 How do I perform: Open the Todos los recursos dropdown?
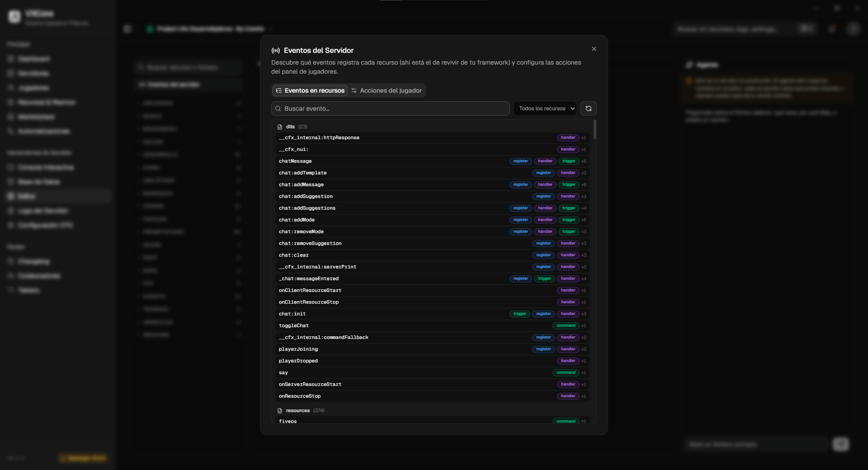(x=545, y=108)
